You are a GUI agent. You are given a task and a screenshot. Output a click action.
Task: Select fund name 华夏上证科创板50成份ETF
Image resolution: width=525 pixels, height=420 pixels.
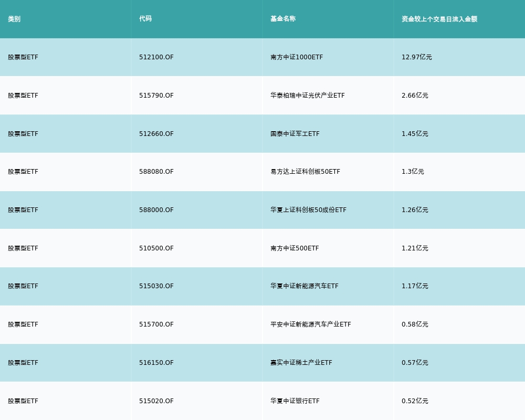pyautogui.click(x=308, y=210)
